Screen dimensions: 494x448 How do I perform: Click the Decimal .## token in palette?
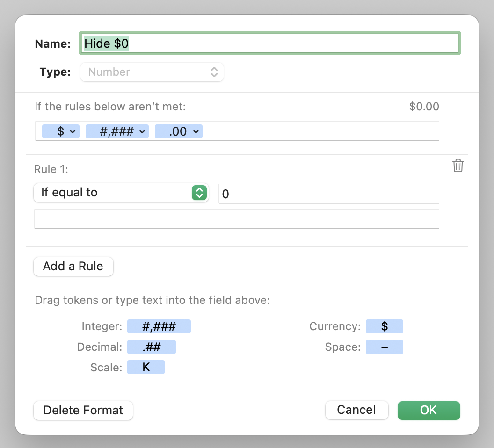[x=151, y=347]
